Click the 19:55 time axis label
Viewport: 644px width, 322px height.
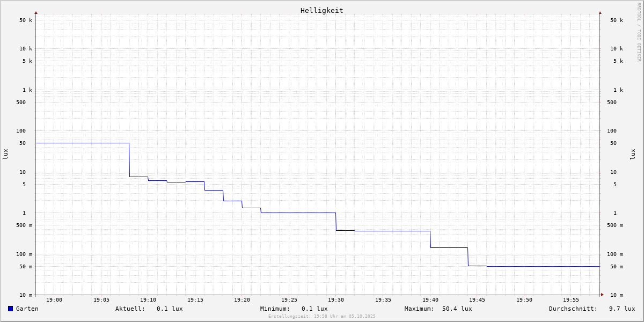click(x=571, y=300)
